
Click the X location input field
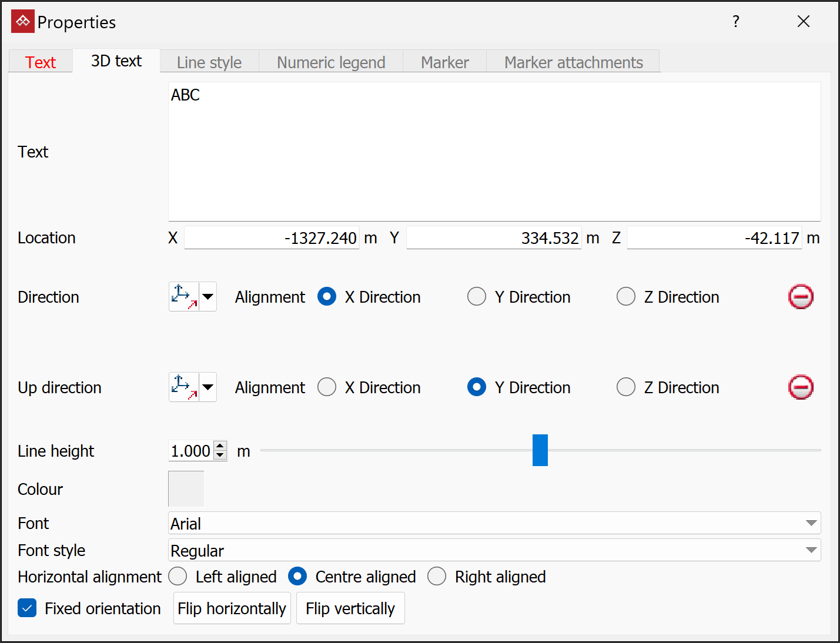[x=272, y=238]
